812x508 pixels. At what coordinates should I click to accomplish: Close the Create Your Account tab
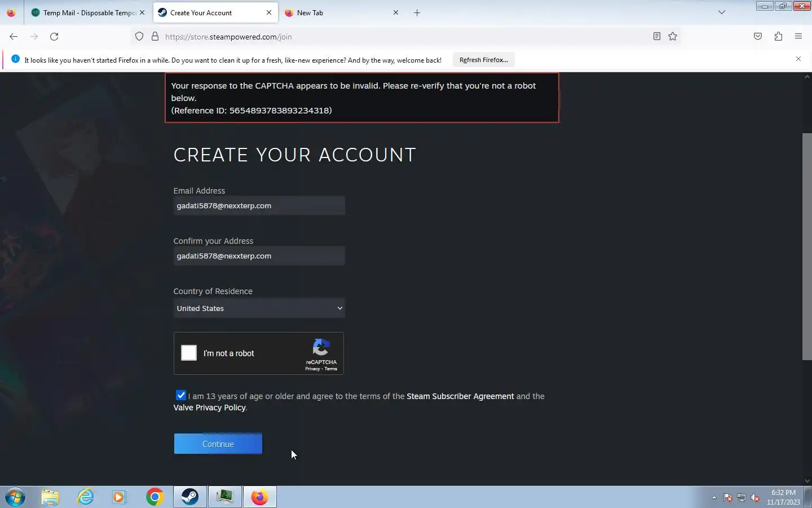269,12
